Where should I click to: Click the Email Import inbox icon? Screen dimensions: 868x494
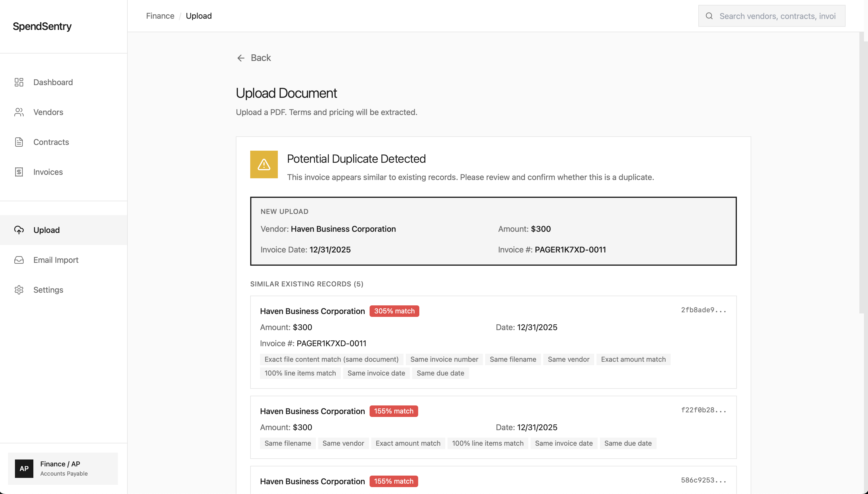(x=19, y=260)
